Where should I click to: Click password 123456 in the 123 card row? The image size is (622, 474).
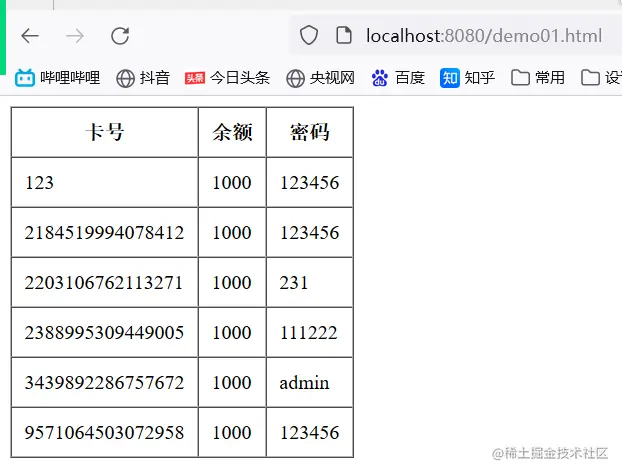pos(309,182)
